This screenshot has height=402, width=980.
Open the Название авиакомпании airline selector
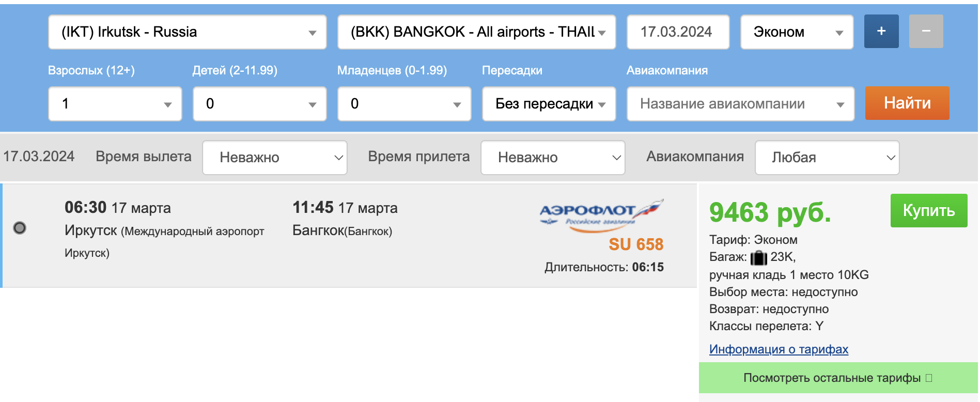pyautogui.click(x=741, y=104)
